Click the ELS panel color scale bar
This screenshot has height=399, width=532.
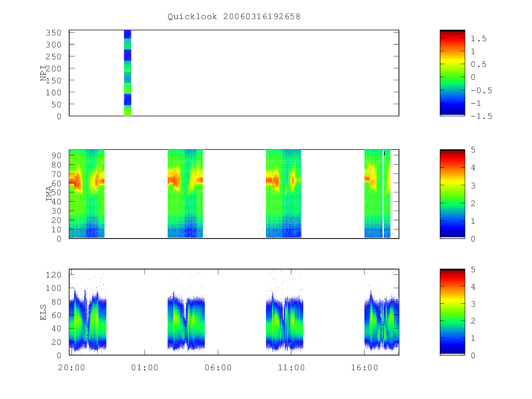click(x=452, y=312)
